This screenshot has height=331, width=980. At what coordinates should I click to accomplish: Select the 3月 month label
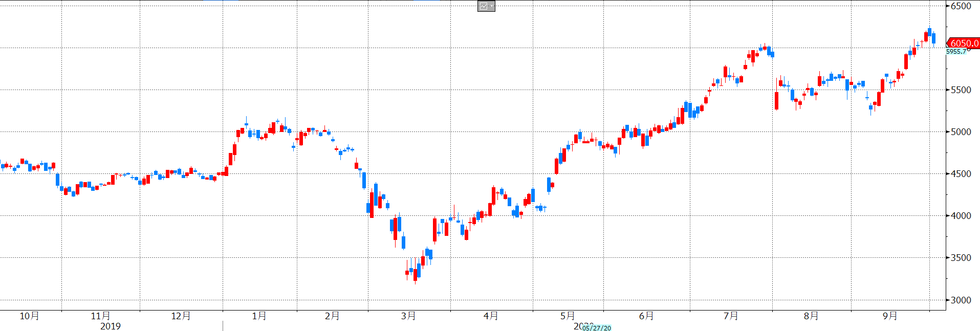[408, 316]
